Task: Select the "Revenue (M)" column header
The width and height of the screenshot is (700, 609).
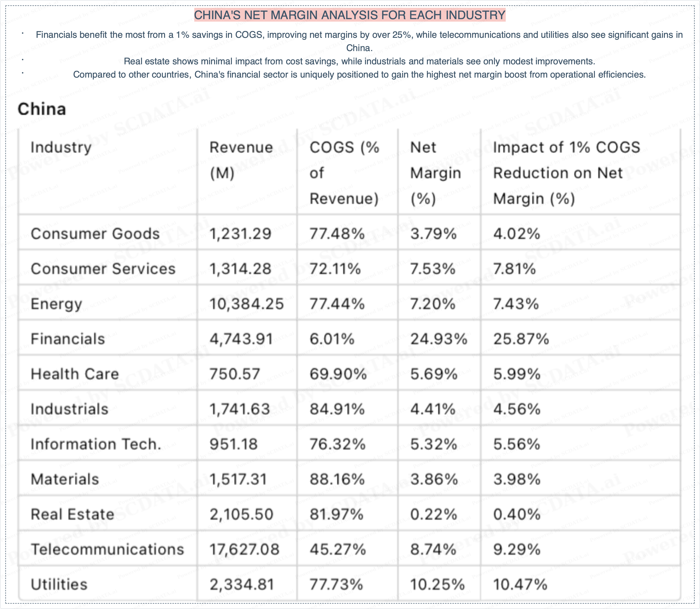Action: pos(241,160)
